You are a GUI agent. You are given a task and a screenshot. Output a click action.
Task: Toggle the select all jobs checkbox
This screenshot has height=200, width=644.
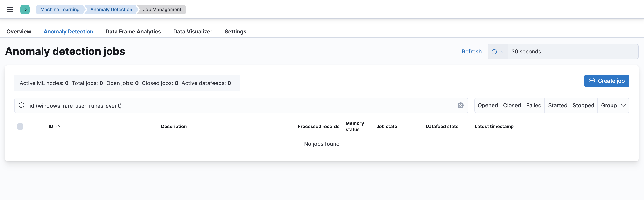21,127
